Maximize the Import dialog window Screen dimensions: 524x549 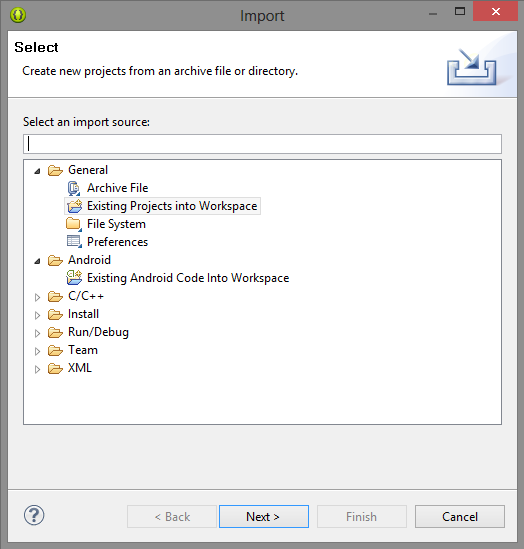[460, 12]
